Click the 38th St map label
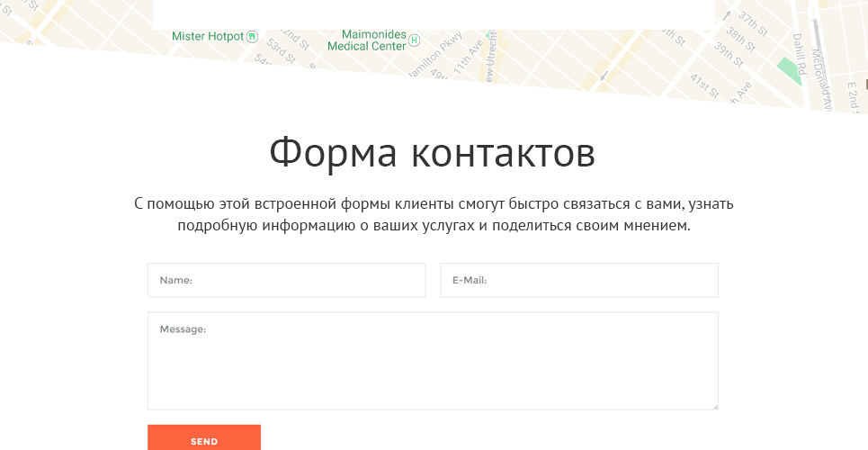Screen dimensions: 868x450 coord(740,39)
